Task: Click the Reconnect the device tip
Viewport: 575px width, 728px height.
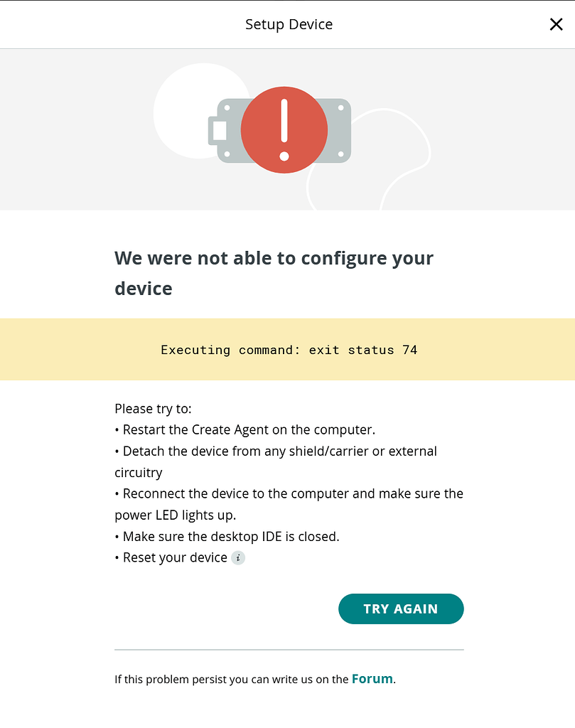Action: pyautogui.click(x=292, y=494)
